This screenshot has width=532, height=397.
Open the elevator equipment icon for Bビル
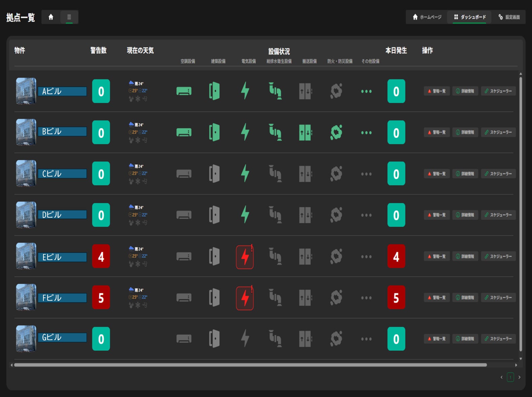[306, 133]
